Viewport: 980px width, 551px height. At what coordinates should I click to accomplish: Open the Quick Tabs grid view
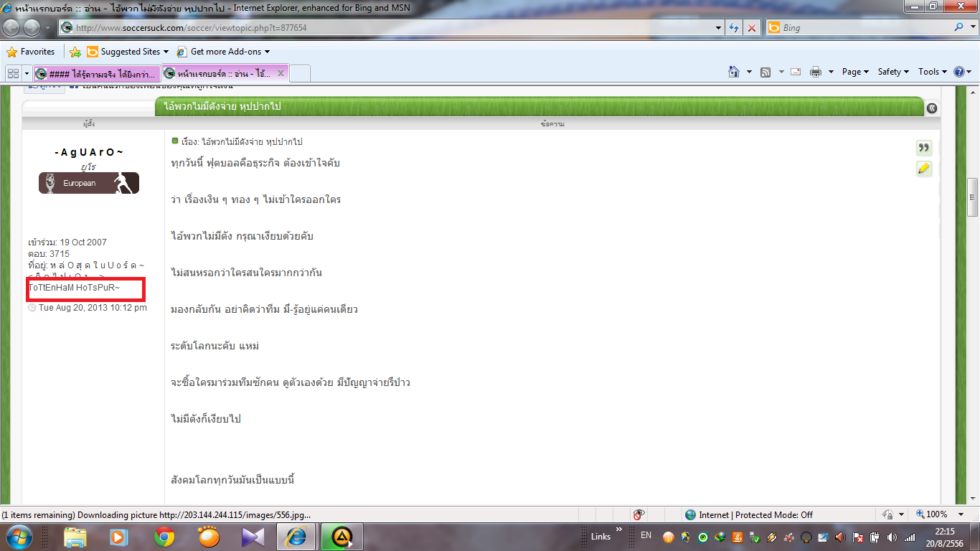pos(13,72)
